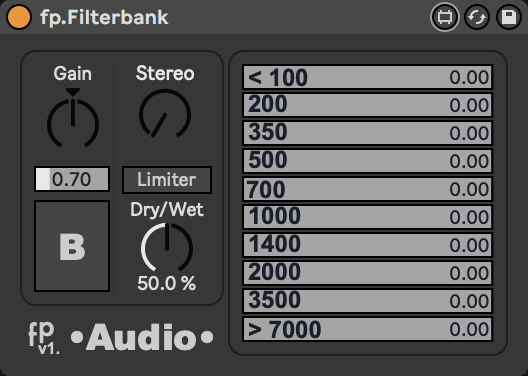Viewport: 528px width, 376px height.
Task: Click the Stereo knob
Action: 165,114
